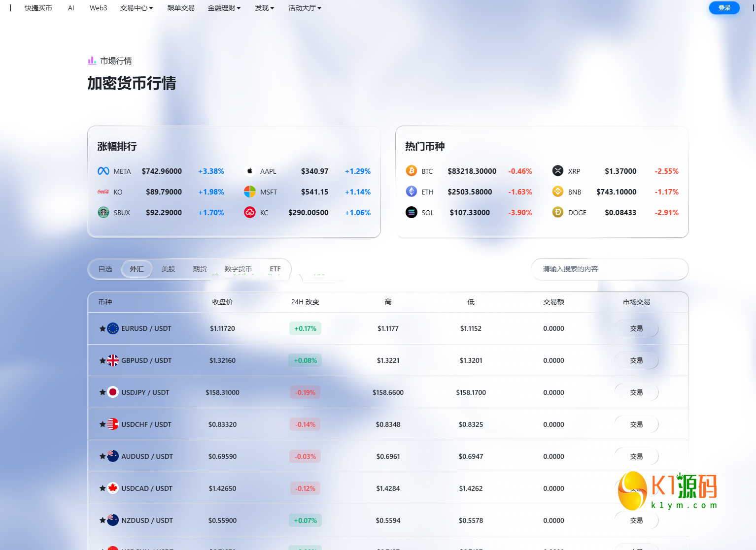Click 交易 button for GBPUSD / USDT
The height and width of the screenshot is (550, 756).
636,360
